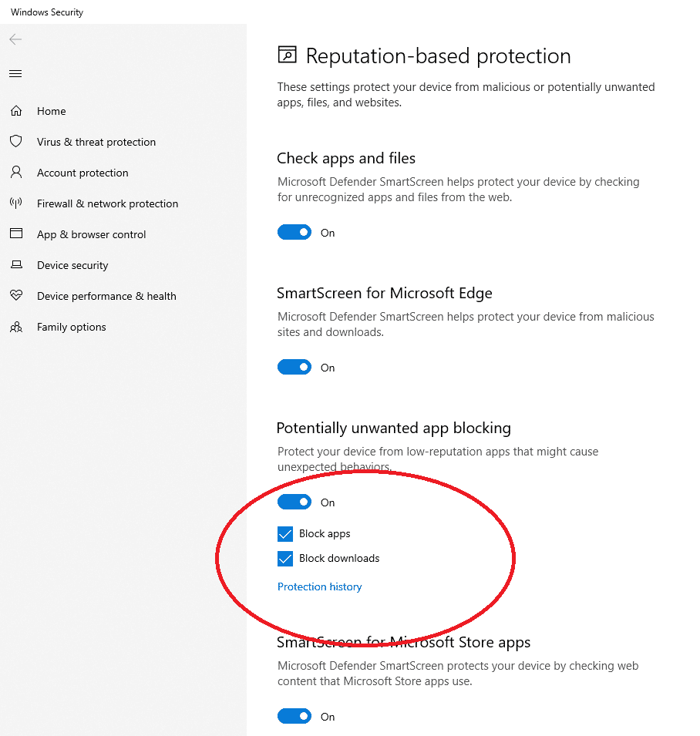Image resolution: width=700 pixels, height=736 pixels.
Task: Click the SmartScreen for Microsoft Edge heading
Action: (x=385, y=294)
